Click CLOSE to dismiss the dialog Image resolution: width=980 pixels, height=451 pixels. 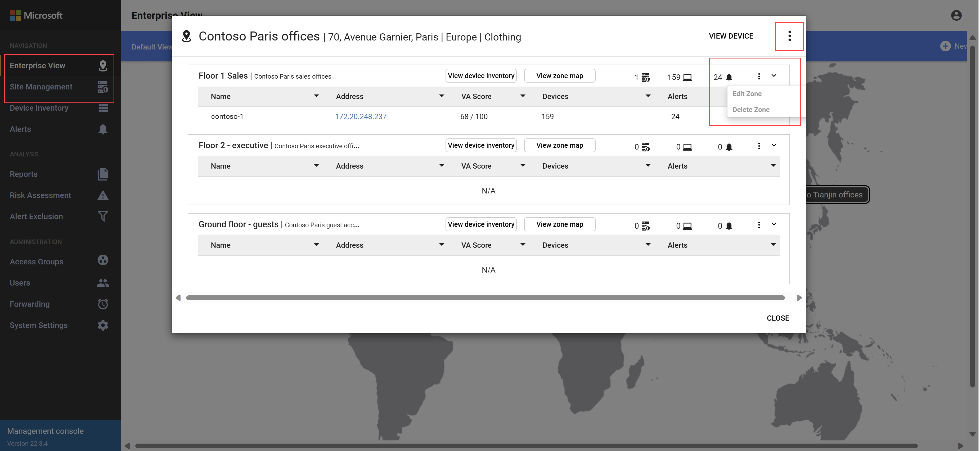[777, 318]
